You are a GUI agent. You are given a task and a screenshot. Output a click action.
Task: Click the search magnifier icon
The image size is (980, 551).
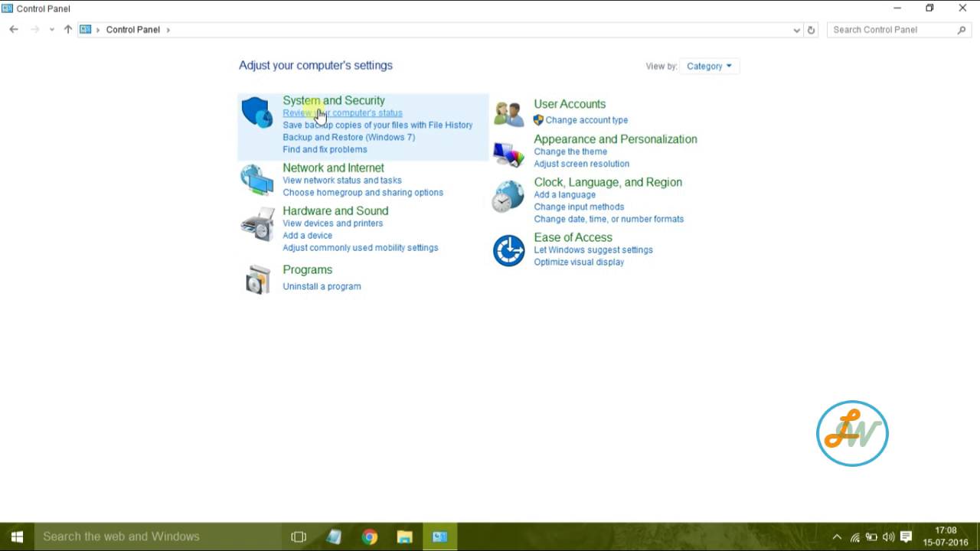962,30
